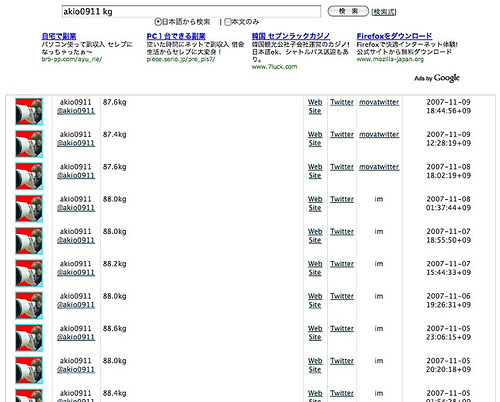Click timestamp 2007-11-08 01:37:44+09

point(449,204)
